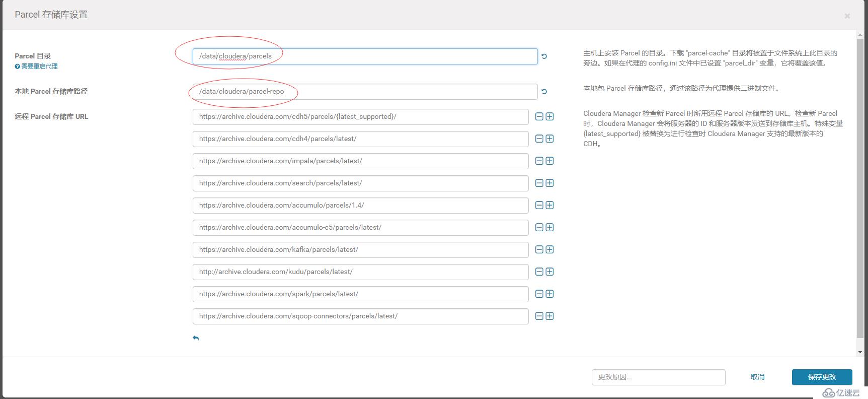The image size is (868, 399).
Task: Remove the accumulo 1.4 URL row
Action: (x=539, y=205)
